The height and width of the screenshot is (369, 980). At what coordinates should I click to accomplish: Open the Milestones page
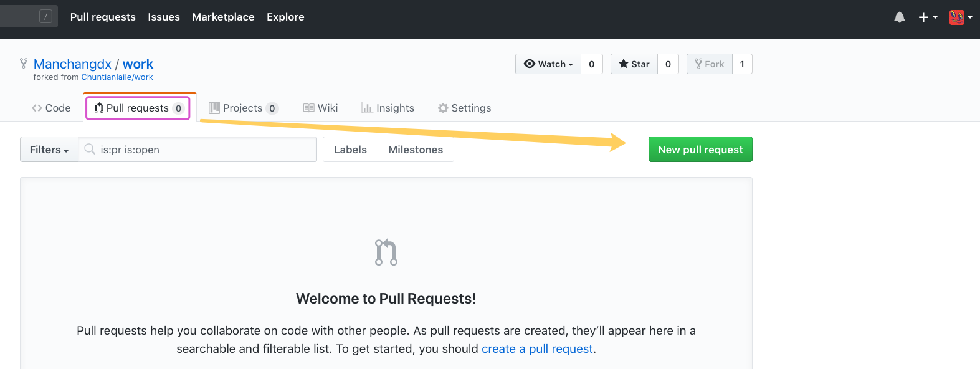coord(416,150)
